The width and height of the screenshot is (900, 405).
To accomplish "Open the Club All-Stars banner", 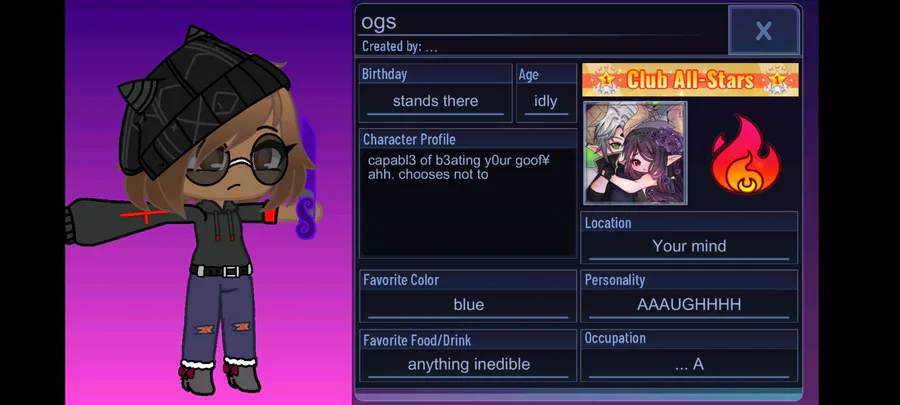I will [x=690, y=80].
